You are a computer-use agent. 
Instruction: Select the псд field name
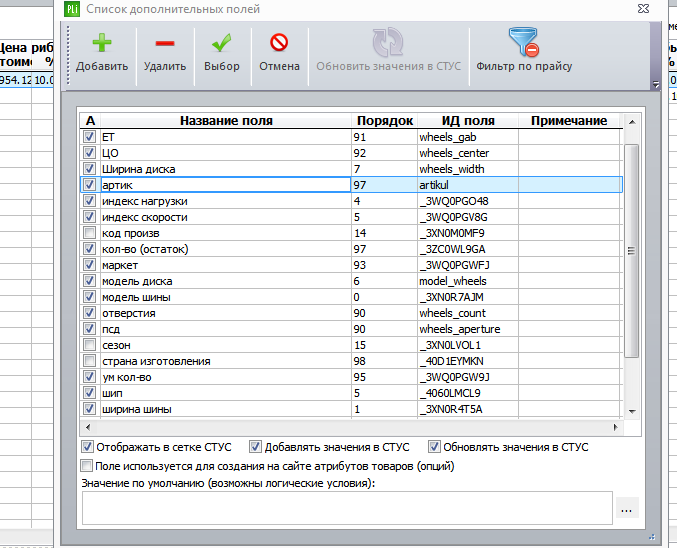(111, 329)
